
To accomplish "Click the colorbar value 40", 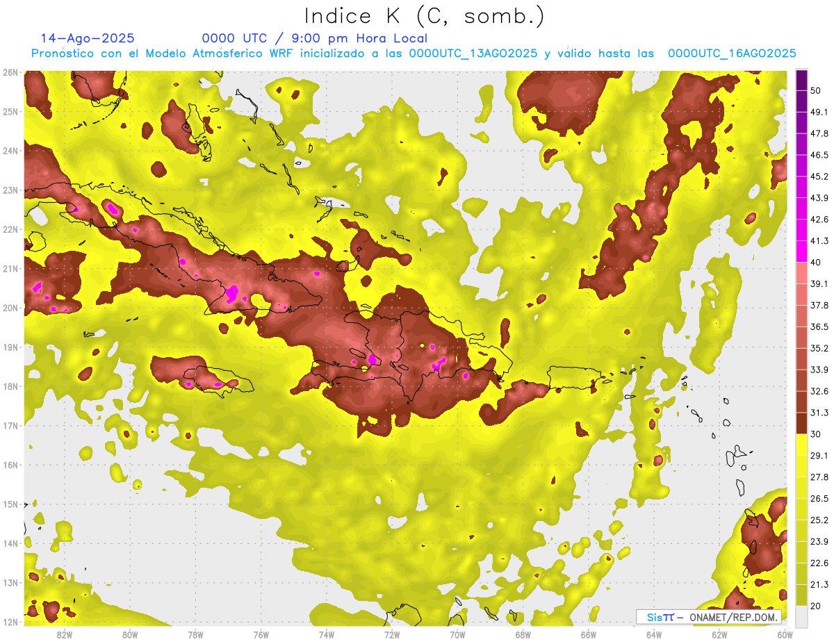I will coord(816,263).
